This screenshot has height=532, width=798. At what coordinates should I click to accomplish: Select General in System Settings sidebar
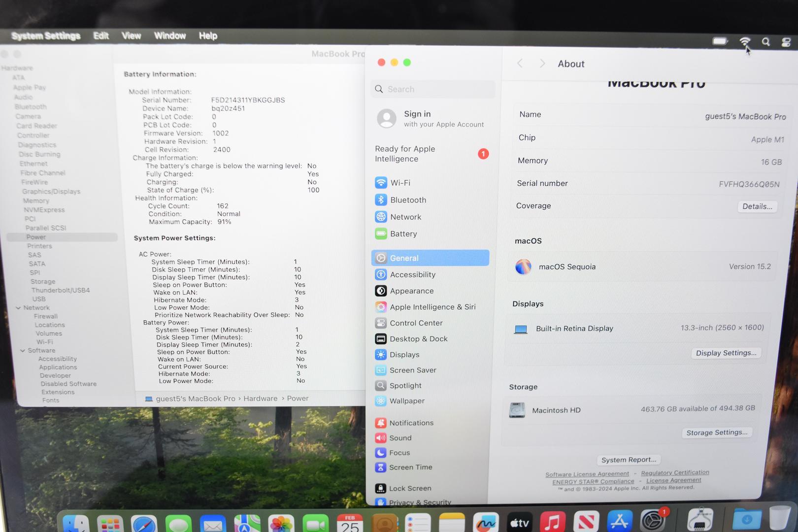pos(430,258)
